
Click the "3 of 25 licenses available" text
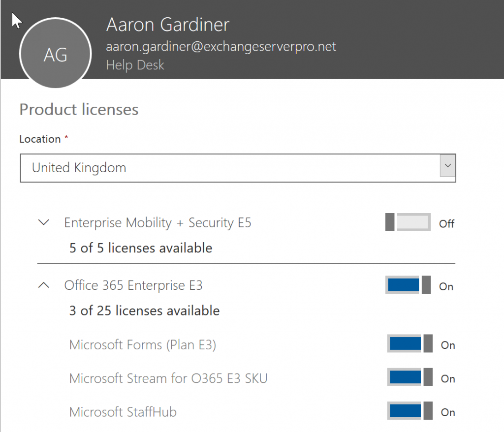pyautogui.click(x=144, y=311)
